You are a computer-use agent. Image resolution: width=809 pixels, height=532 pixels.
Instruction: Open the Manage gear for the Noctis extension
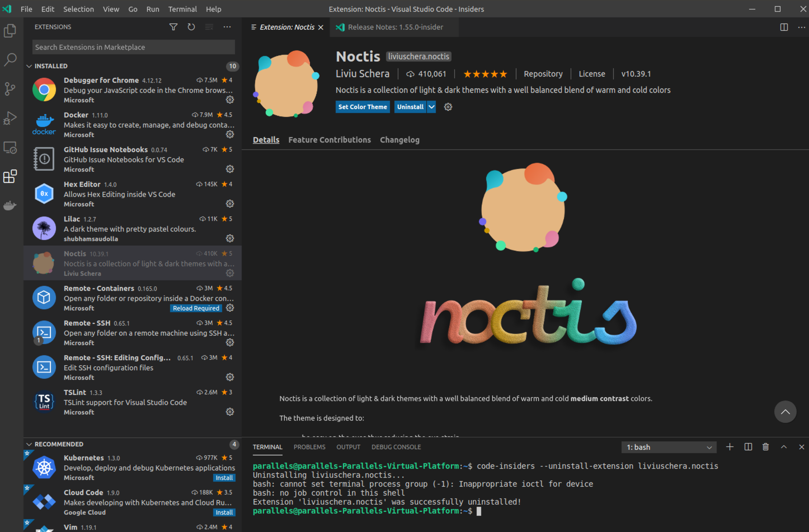pyautogui.click(x=230, y=273)
